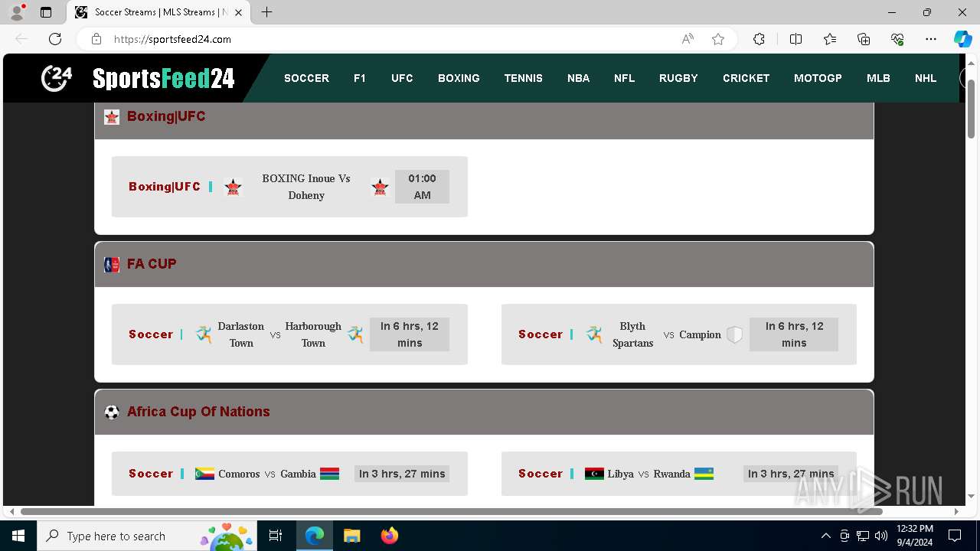The height and width of the screenshot is (551, 980).
Task: Open the CRICKET menu item
Action: 746,78
